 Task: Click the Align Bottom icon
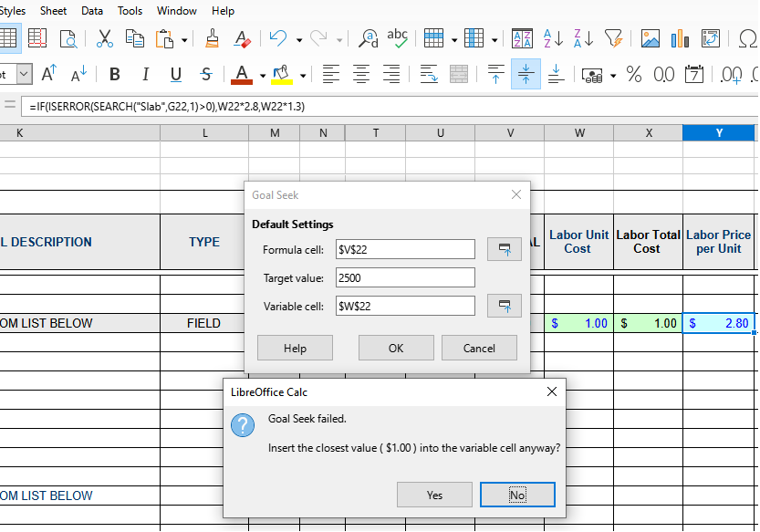coord(556,74)
